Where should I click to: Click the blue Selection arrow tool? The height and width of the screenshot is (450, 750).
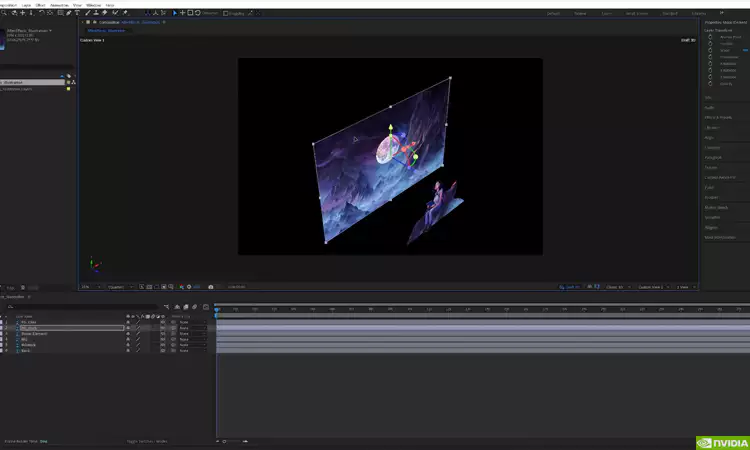tap(175, 13)
